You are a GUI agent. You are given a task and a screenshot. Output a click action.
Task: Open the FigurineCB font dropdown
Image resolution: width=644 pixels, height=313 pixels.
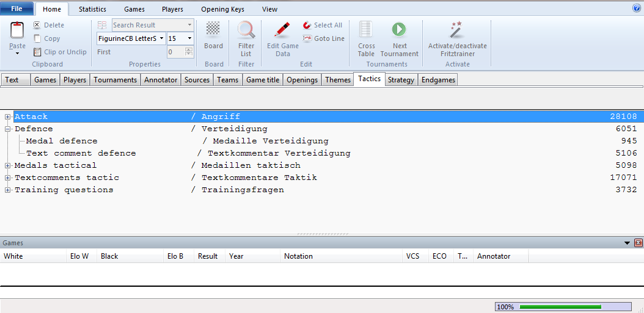[x=161, y=38]
